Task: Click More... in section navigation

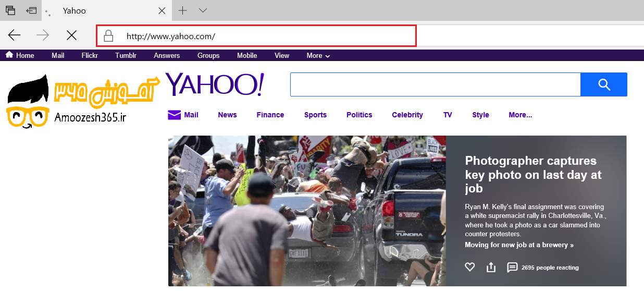Action: click(x=521, y=115)
